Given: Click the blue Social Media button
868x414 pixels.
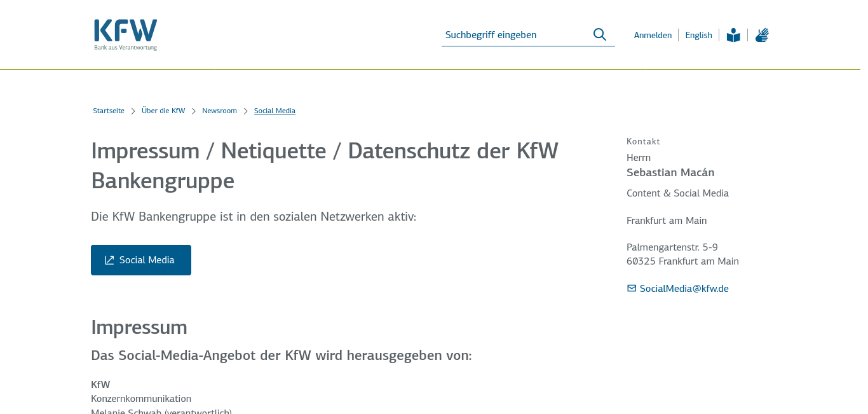Looking at the screenshot, I should point(141,260).
